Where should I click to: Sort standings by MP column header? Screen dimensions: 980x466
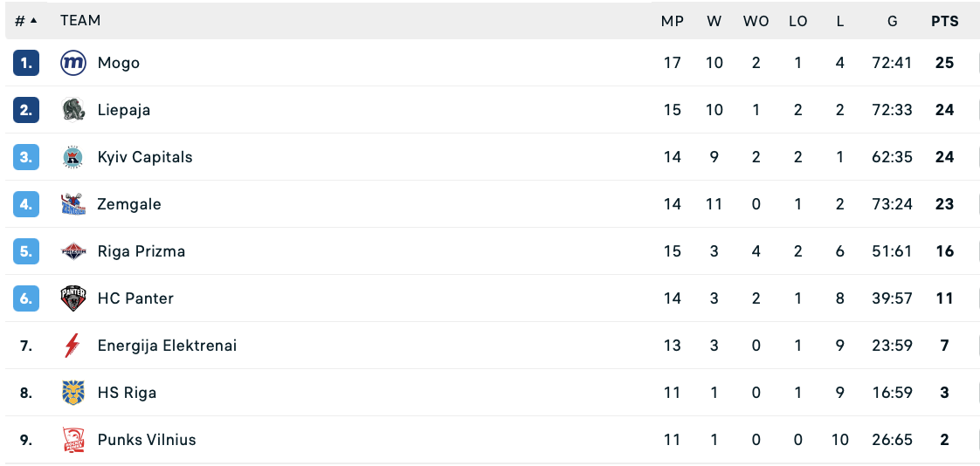pyautogui.click(x=672, y=21)
